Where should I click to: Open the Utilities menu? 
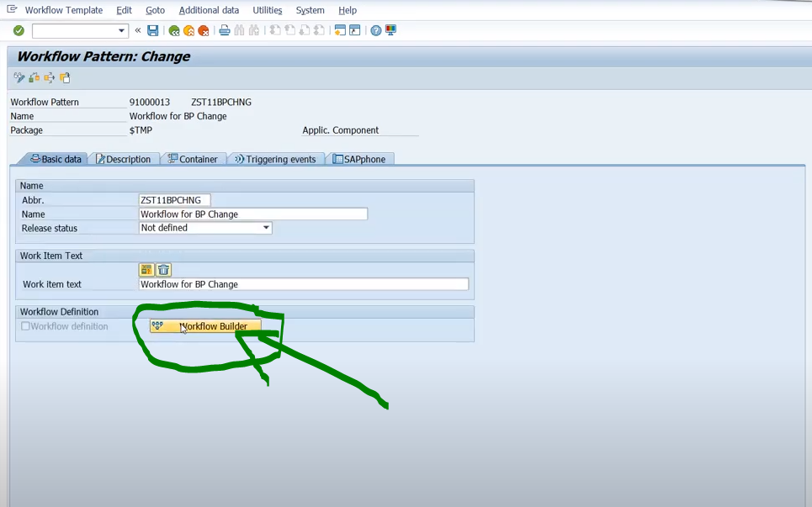point(268,10)
